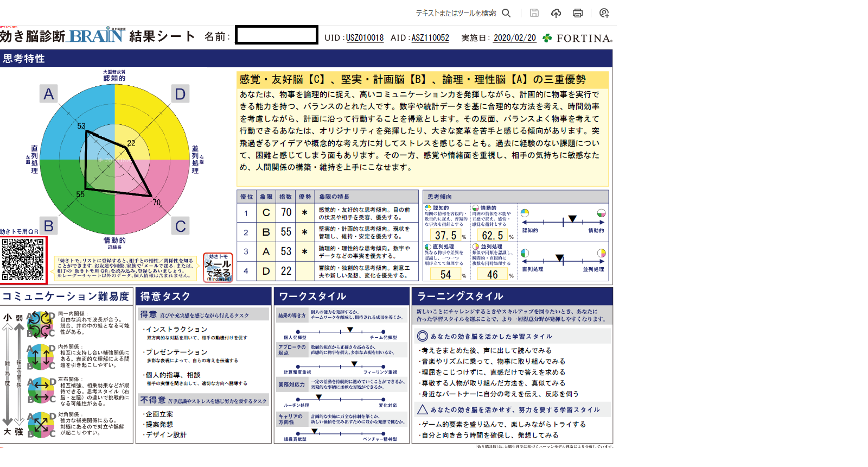The image size is (868, 467).
Task: Click the コミュニケーション難易度 section header
Action: point(66,296)
